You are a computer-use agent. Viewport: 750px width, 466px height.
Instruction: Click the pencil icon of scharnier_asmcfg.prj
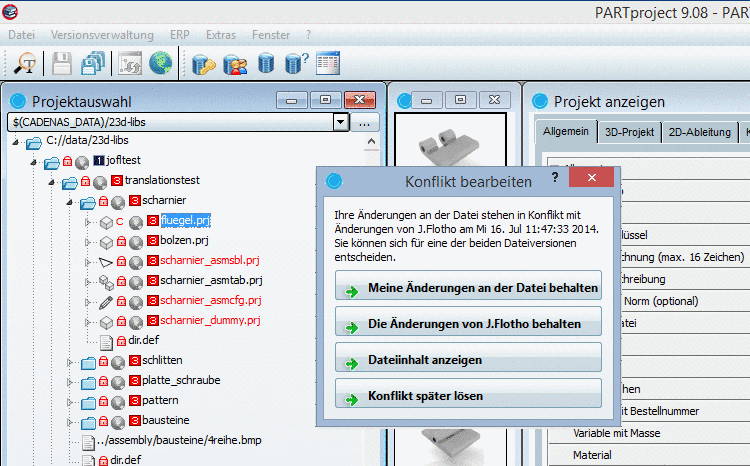[106, 302]
